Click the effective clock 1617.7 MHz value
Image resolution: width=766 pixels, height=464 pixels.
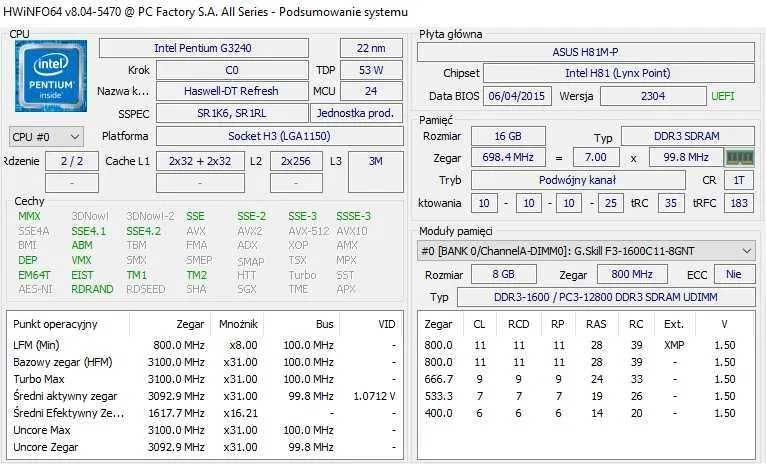(176, 413)
